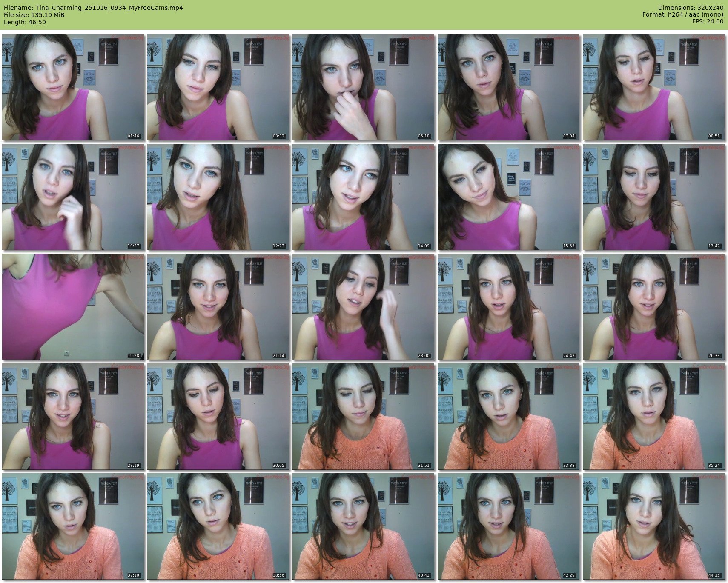Viewport: 728px width, 583px height.
Task: Choose the thumbnail timestamped 28:19
Action: click(73, 417)
